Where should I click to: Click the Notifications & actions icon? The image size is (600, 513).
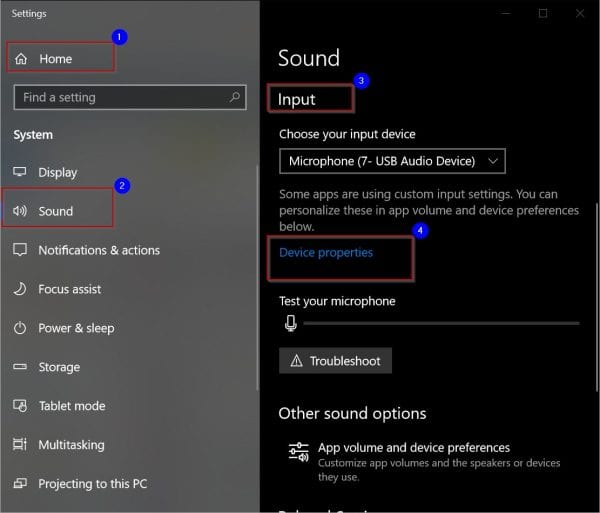point(19,250)
